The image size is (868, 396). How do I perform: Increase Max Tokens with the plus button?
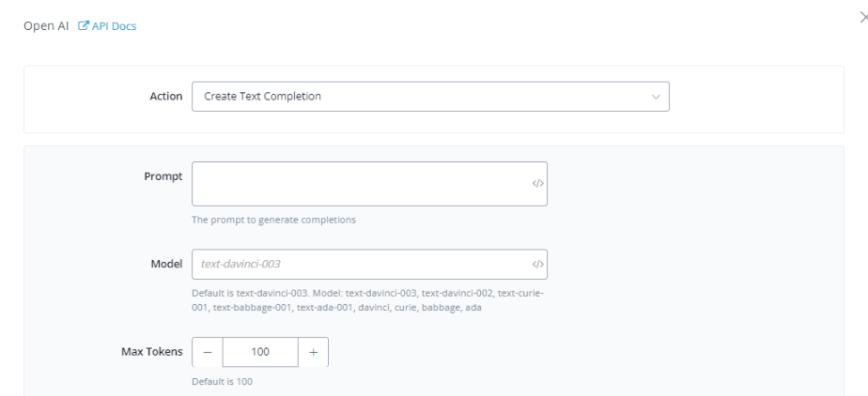[313, 351]
